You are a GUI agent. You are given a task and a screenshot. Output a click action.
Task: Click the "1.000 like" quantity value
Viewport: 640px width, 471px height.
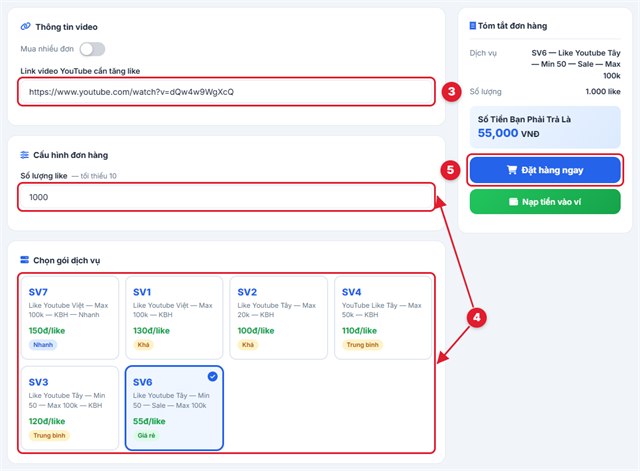(x=603, y=91)
